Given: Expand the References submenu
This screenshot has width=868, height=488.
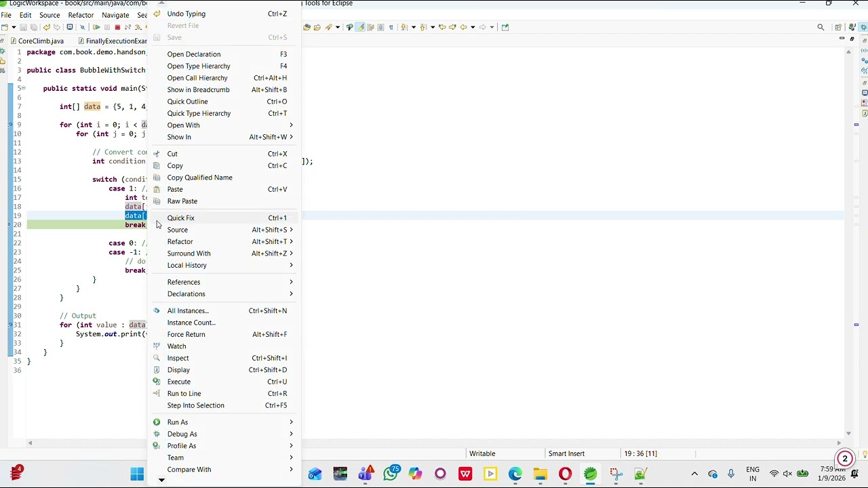Looking at the screenshot, I should pyautogui.click(x=224, y=282).
